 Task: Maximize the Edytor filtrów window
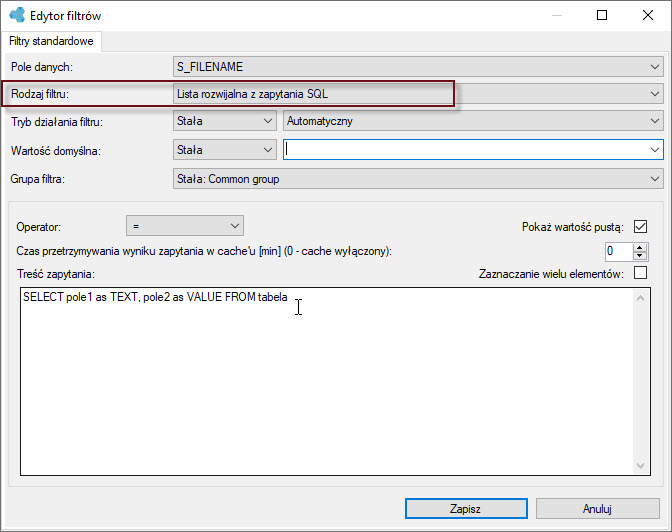pyautogui.click(x=602, y=15)
